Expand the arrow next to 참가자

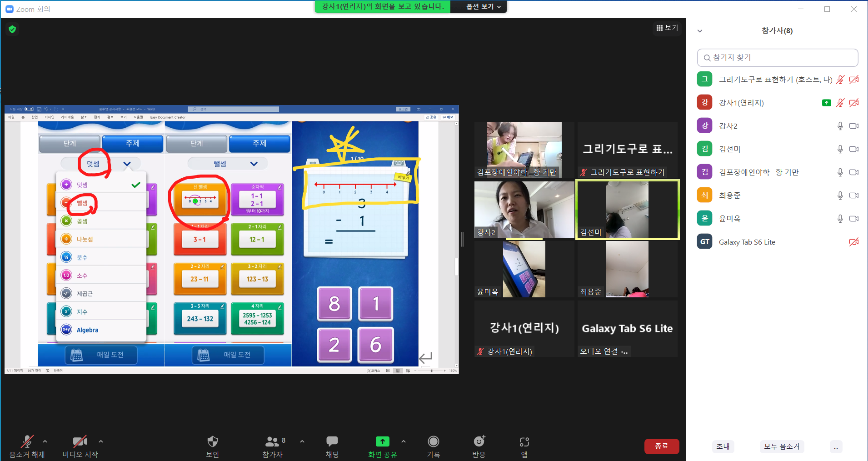point(302,441)
